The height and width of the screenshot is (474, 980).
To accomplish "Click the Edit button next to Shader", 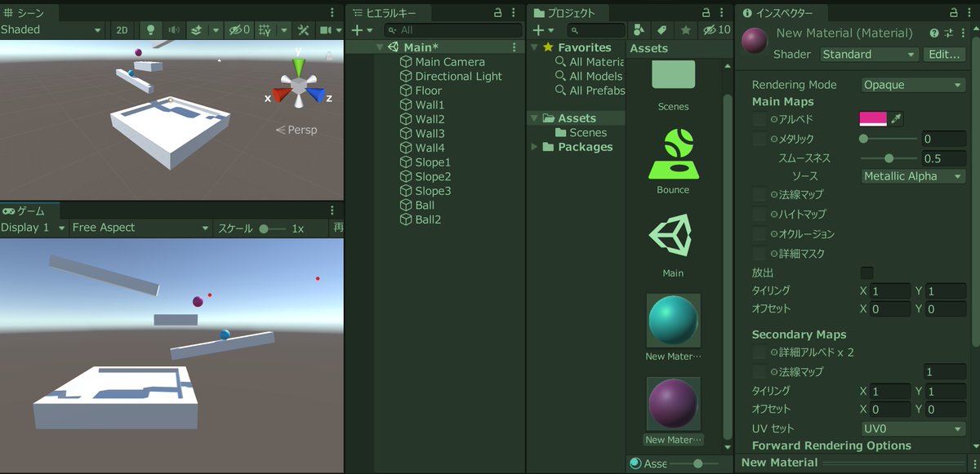I will [x=945, y=54].
